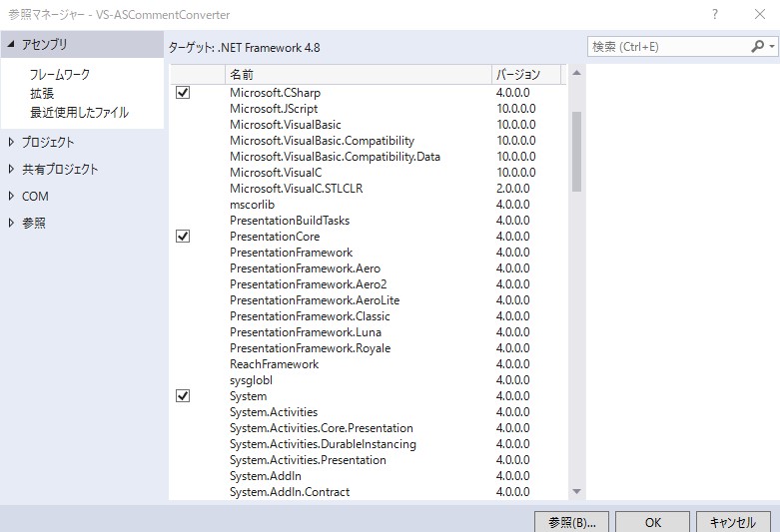The width and height of the screenshot is (780, 532).
Task: Select PresentationFramework.Classic row
Action: tap(369, 315)
